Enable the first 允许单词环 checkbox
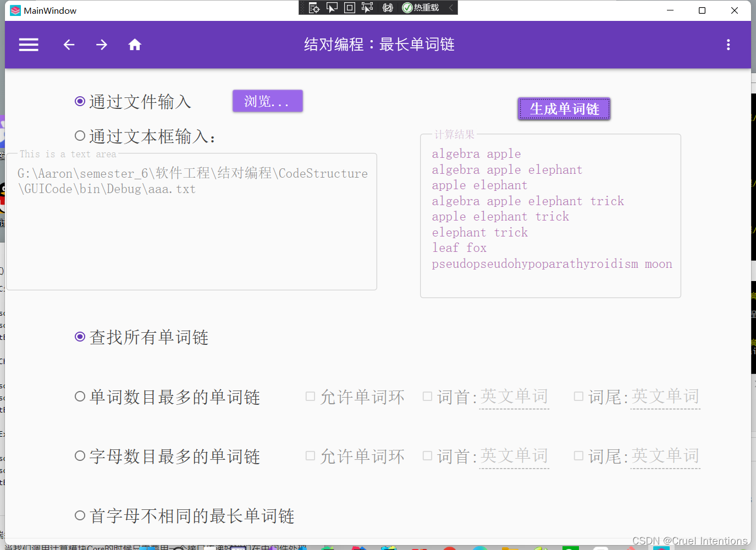Viewport: 756px width, 550px height. coord(310,395)
